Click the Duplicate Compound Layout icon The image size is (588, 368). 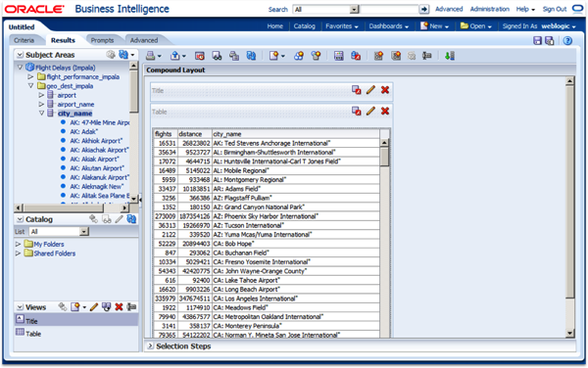point(396,56)
